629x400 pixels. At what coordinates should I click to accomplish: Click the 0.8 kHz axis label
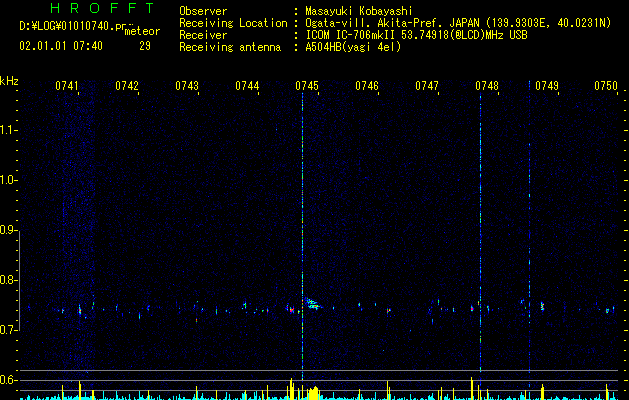8,280
